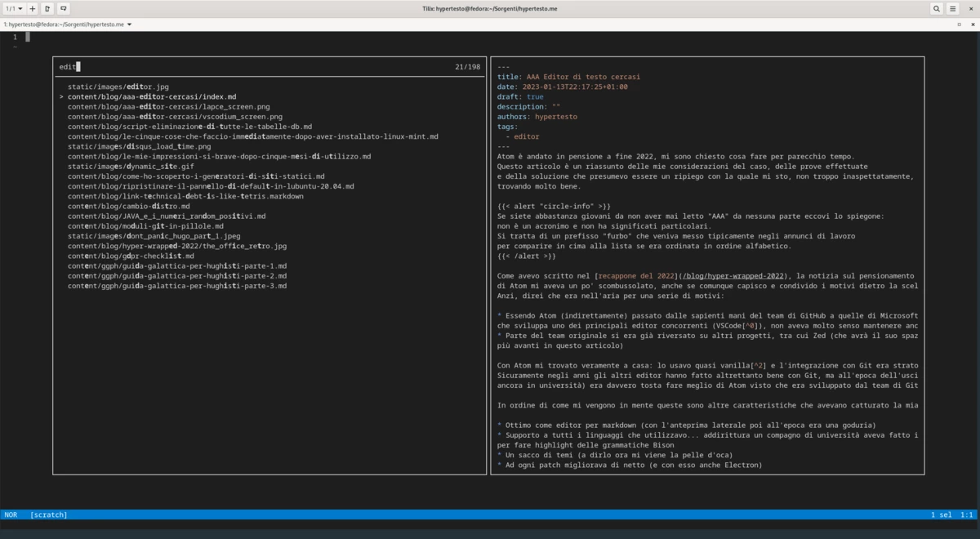Click the alert 'circle-info' shortcode line
The image size is (980, 539).
point(554,206)
